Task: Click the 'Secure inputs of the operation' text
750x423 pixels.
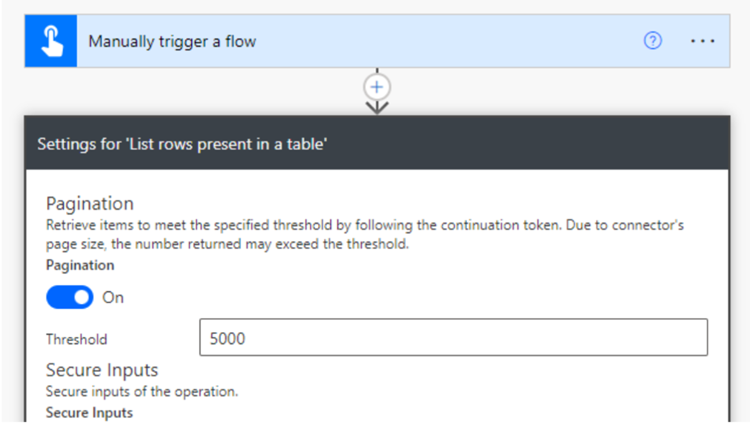Action: coord(142,391)
